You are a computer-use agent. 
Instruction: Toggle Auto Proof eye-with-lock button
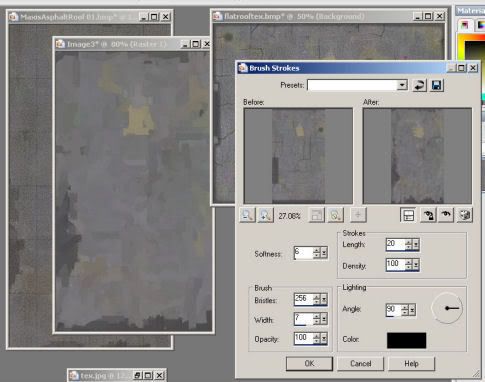[428, 215]
